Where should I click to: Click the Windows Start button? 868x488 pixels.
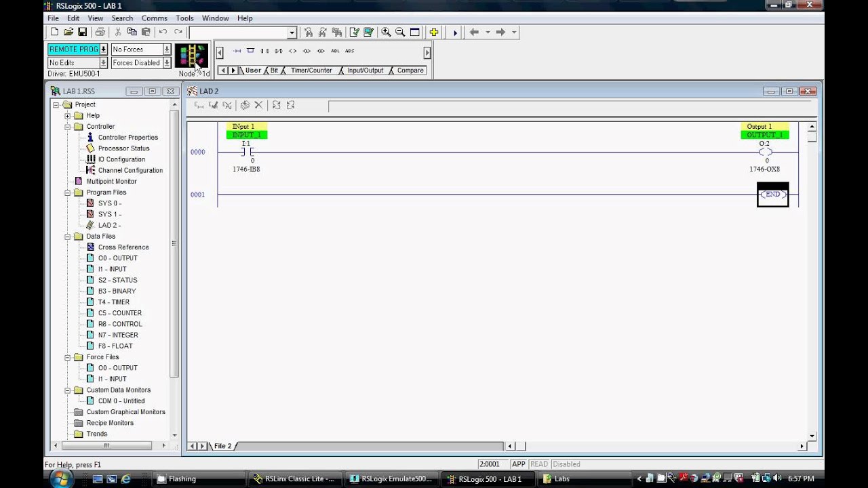click(x=62, y=479)
